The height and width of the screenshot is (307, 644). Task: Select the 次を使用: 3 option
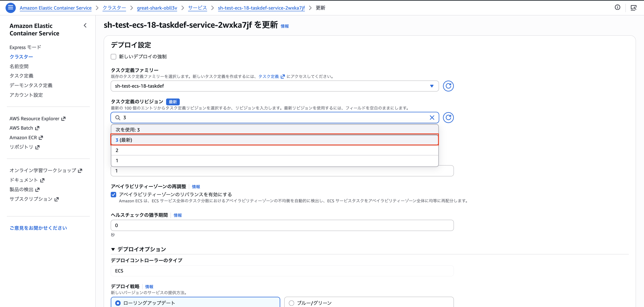click(275, 130)
